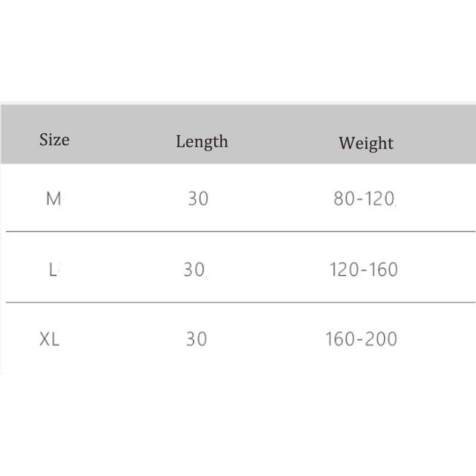Select the L size cell
The height and width of the screenshot is (476, 476).
coord(54,270)
